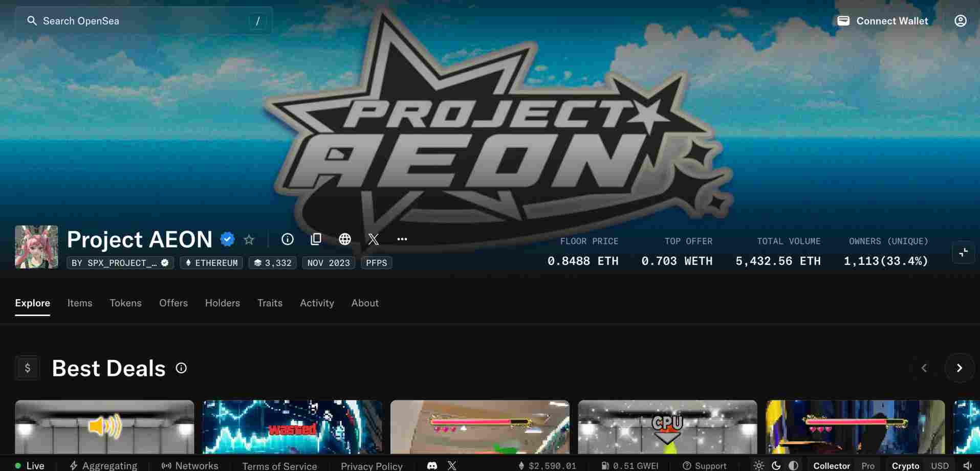Enable dark mode with moon icon
This screenshot has width=980, height=471.
point(776,465)
